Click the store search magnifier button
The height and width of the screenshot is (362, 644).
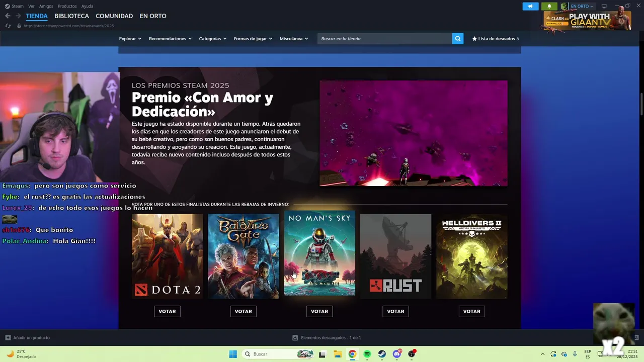click(457, 39)
